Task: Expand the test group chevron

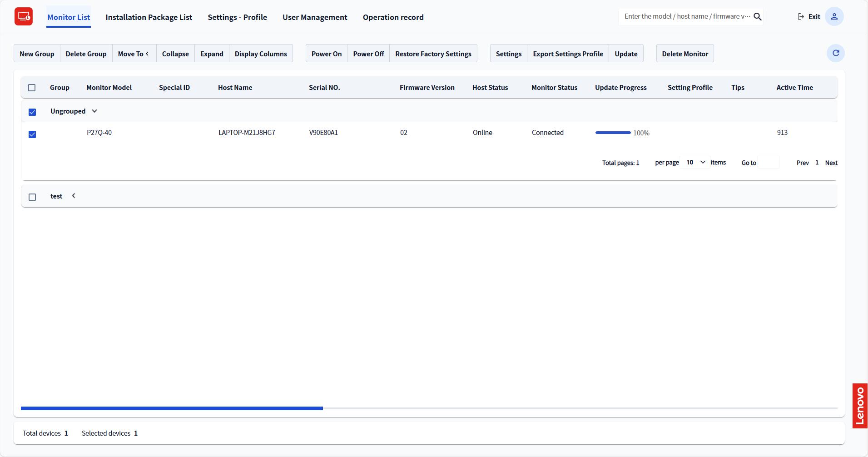Action: coord(74,196)
